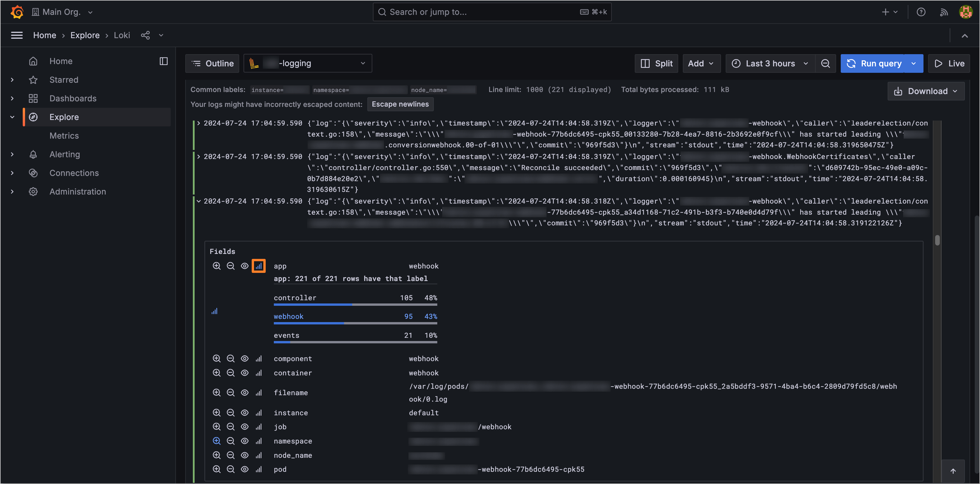Show the container field with its eye icon
980x484 pixels.
tap(245, 372)
